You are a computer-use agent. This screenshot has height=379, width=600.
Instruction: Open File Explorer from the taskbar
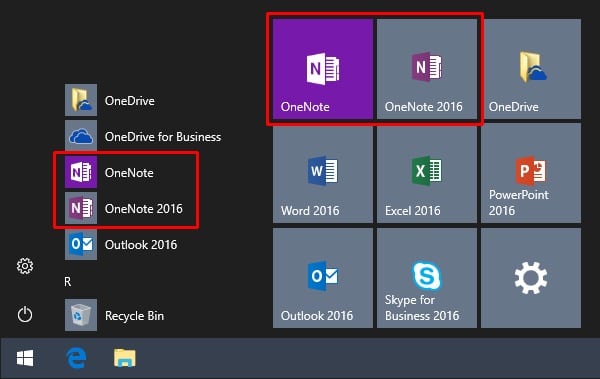[x=125, y=358]
